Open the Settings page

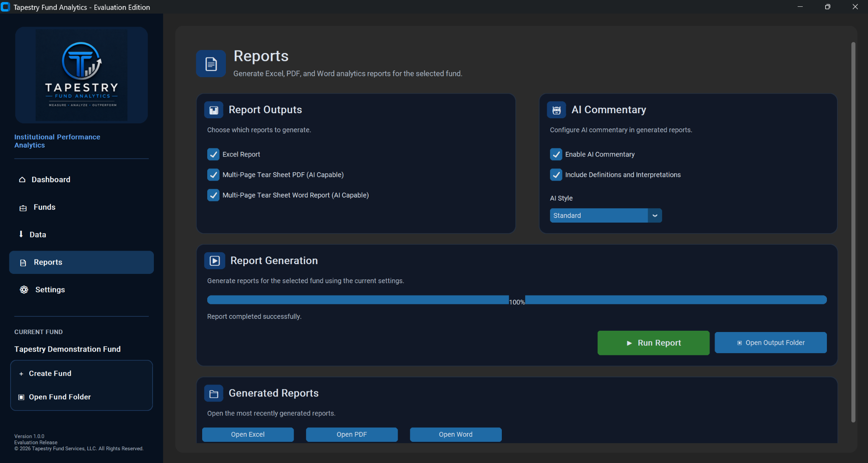81,290
